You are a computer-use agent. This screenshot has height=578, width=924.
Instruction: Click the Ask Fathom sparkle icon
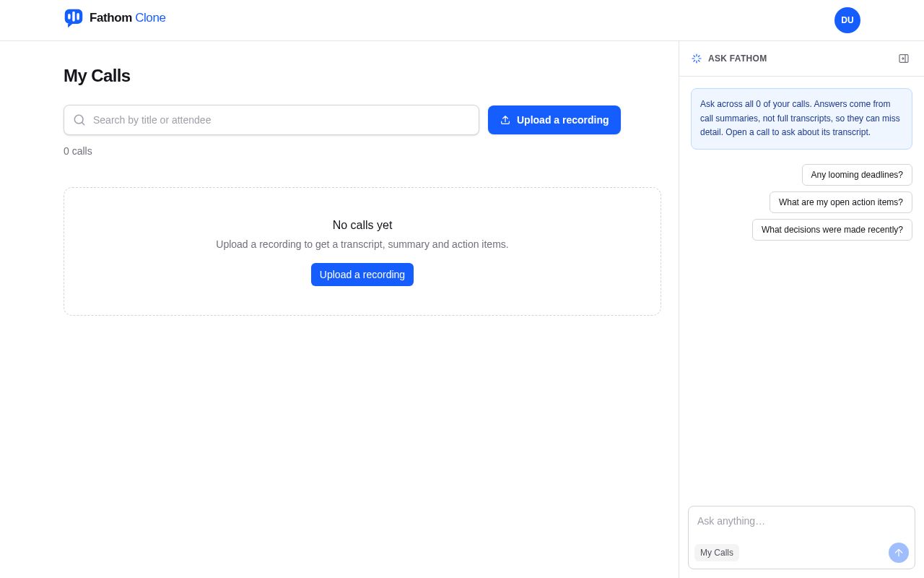point(697,59)
